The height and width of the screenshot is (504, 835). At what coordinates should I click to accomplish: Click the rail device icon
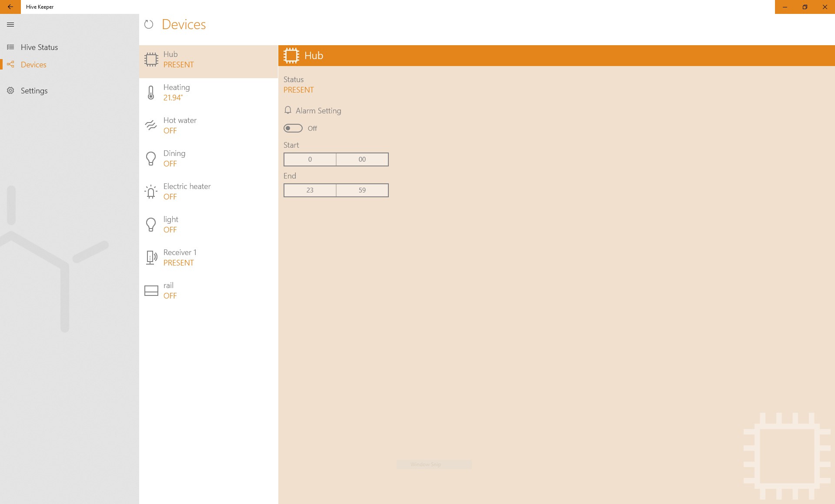[x=151, y=291]
